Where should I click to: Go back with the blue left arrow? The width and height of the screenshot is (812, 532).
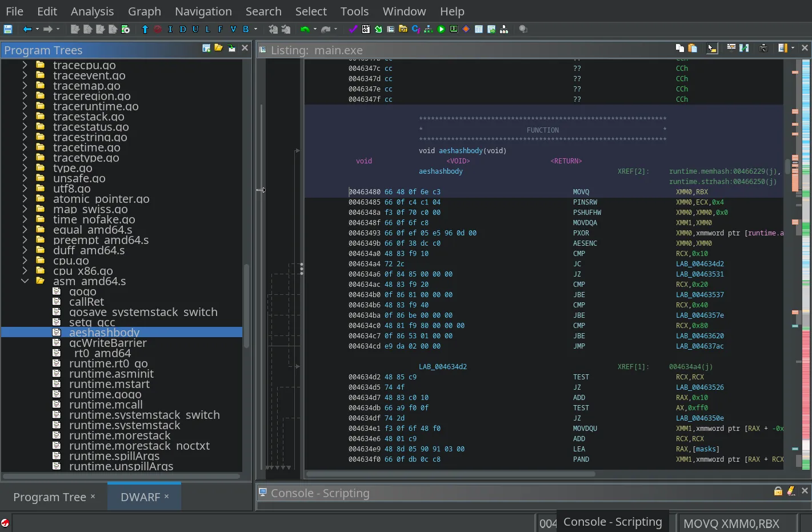point(27,29)
